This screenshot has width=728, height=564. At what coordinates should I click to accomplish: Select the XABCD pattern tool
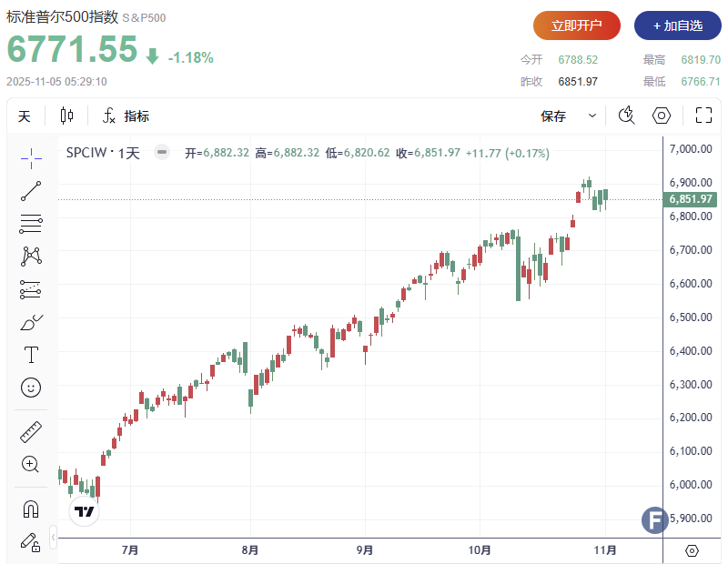[31, 256]
